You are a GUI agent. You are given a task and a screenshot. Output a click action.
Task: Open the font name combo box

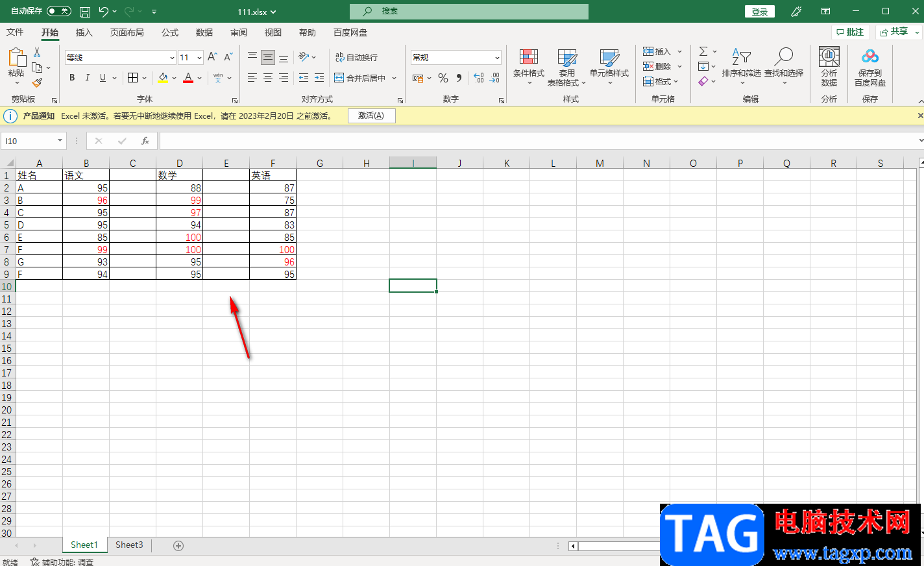tap(120, 58)
